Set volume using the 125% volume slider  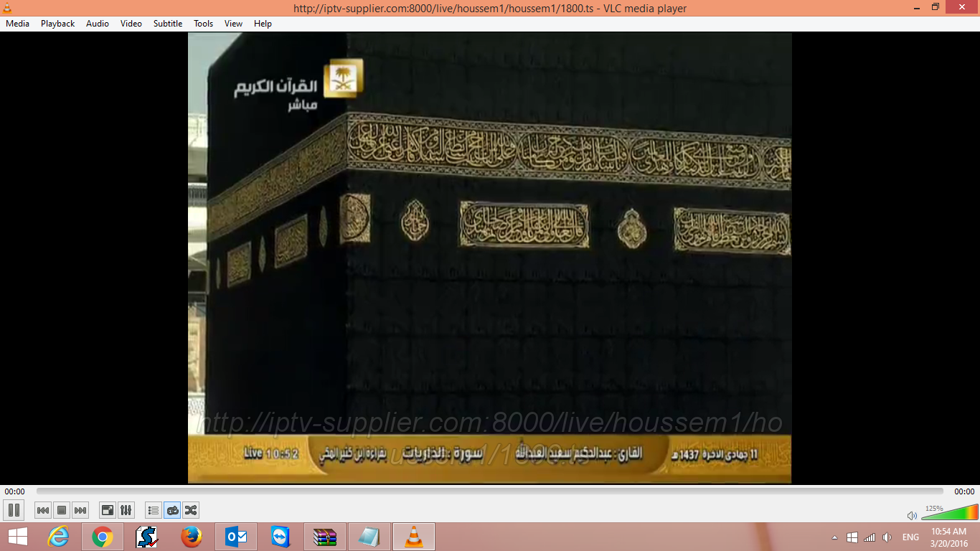pyautogui.click(x=950, y=512)
